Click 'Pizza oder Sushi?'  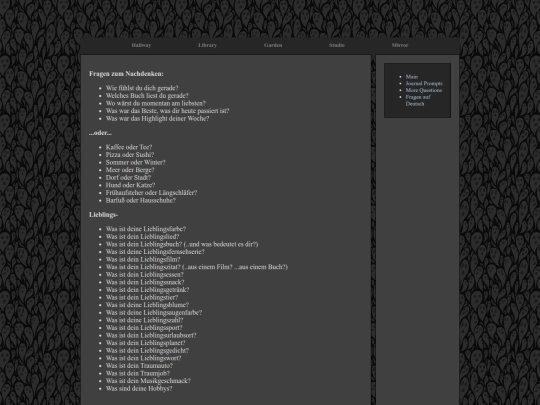[130, 155]
